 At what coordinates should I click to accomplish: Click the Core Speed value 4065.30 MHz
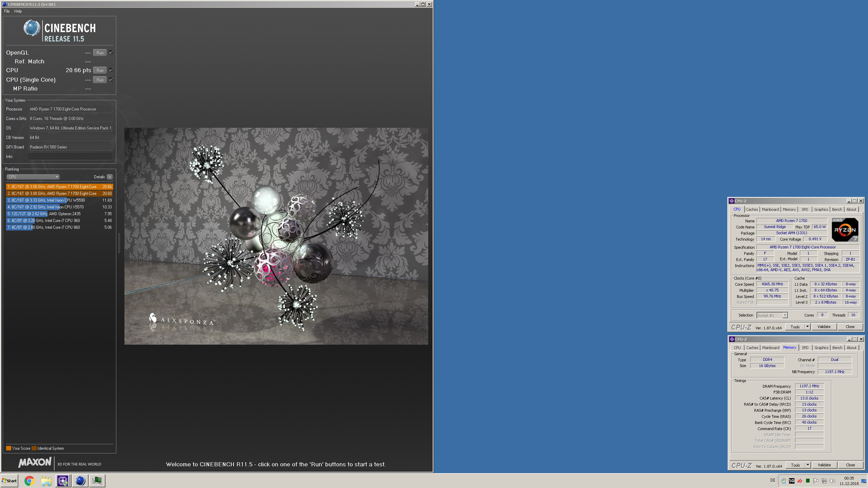(x=772, y=284)
